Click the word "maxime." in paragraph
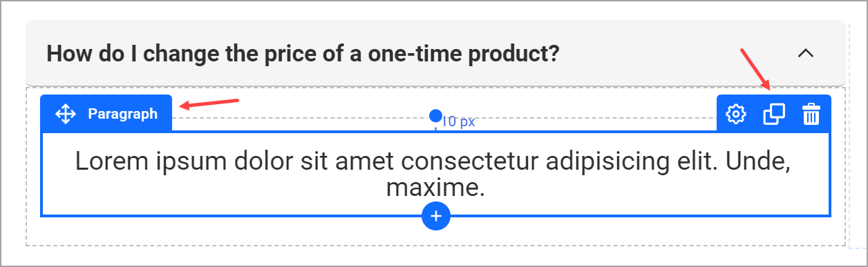The width and height of the screenshot is (868, 267). coord(435,188)
